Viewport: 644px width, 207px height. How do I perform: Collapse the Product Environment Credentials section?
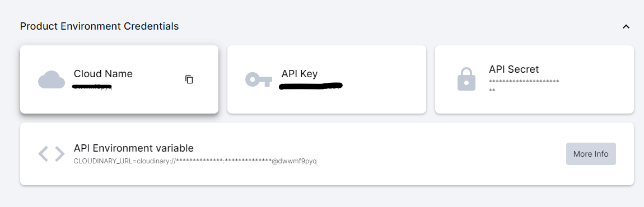[626, 27]
